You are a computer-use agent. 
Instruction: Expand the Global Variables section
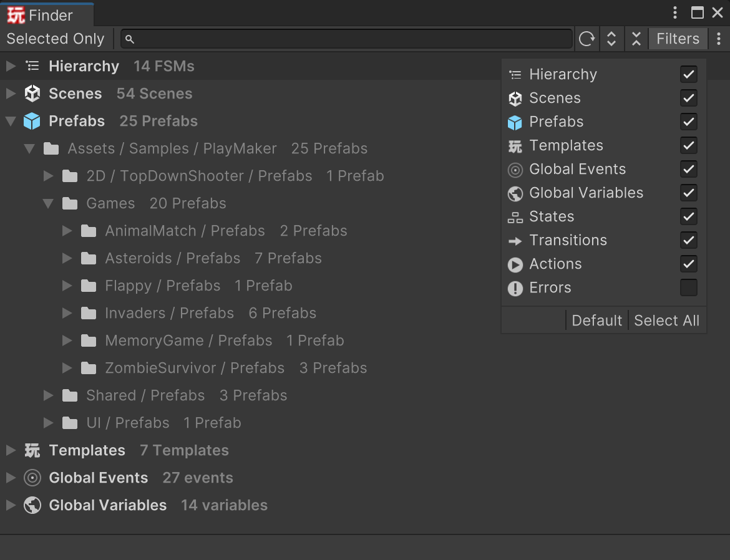pyautogui.click(x=11, y=505)
